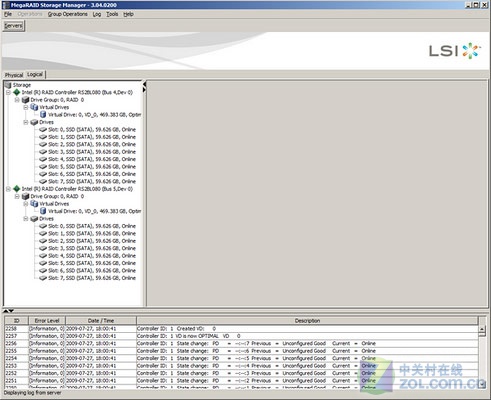Click Slot 7 disk icon under Bus 4
This screenshot has height=400, width=491.
[43, 182]
